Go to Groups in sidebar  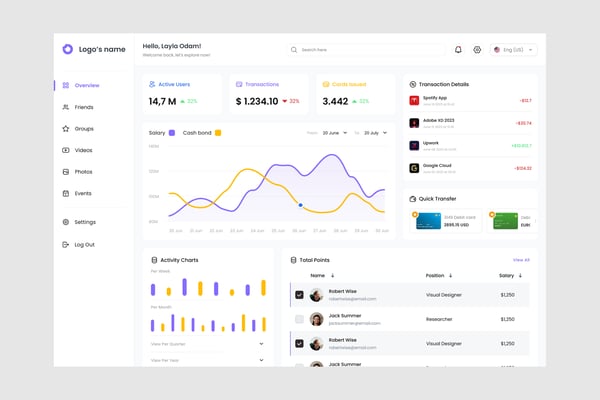pyautogui.click(x=84, y=129)
